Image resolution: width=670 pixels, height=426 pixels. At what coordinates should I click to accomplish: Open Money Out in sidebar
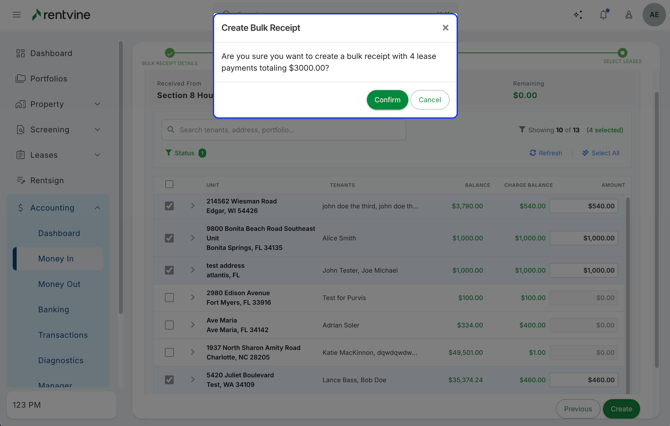point(59,284)
